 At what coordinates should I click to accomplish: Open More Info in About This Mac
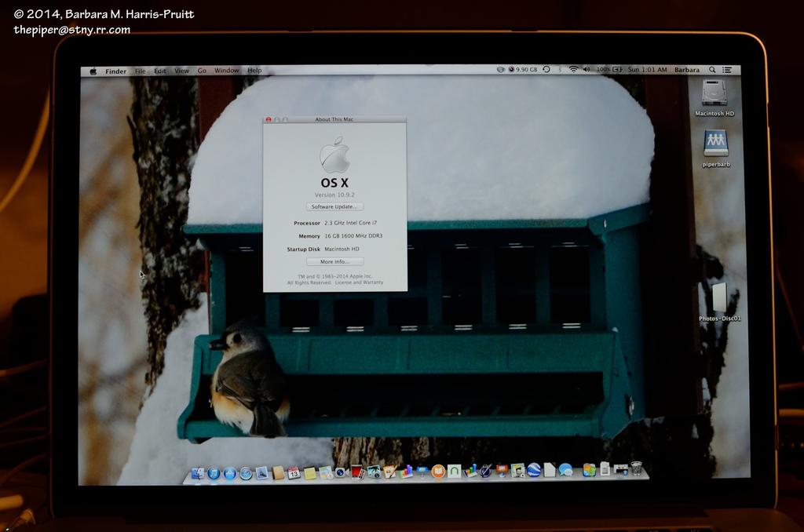[334, 261]
